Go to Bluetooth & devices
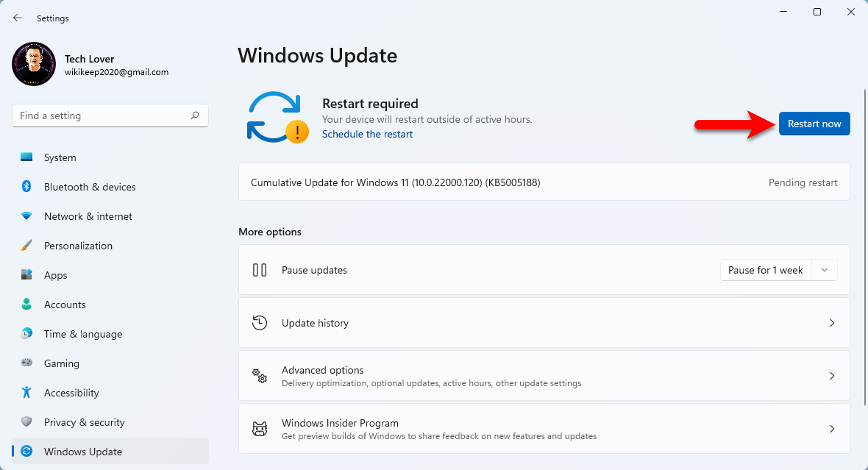 click(110, 187)
